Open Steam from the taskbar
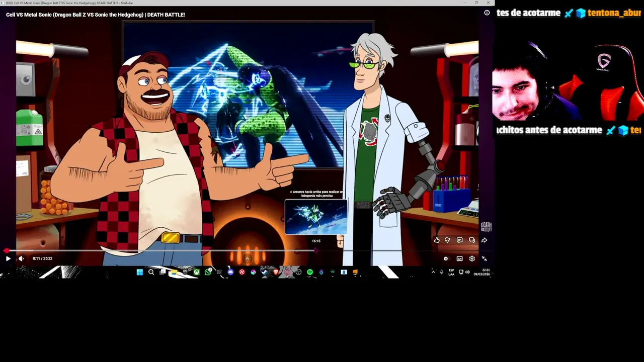 coord(264,272)
